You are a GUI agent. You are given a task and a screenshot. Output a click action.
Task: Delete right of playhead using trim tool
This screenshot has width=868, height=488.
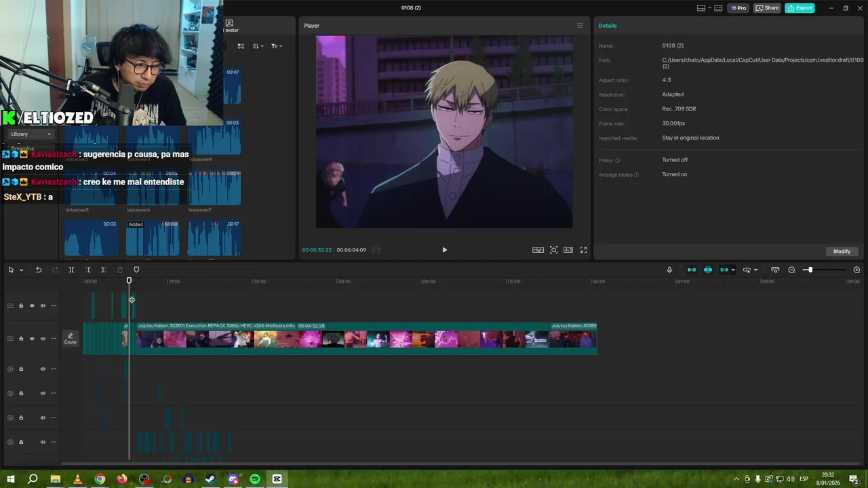pyautogui.click(x=103, y=270)
